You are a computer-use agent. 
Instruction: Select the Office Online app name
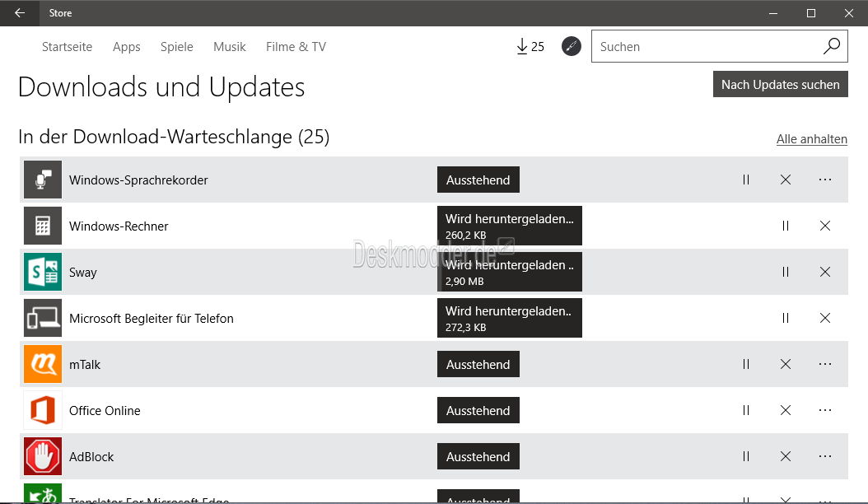(105, 410)
